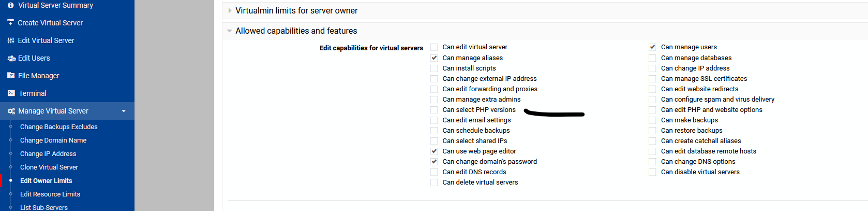Select the Edit Owner Limits entry
This screenshot has width=868, height=211.
(46, 181)
